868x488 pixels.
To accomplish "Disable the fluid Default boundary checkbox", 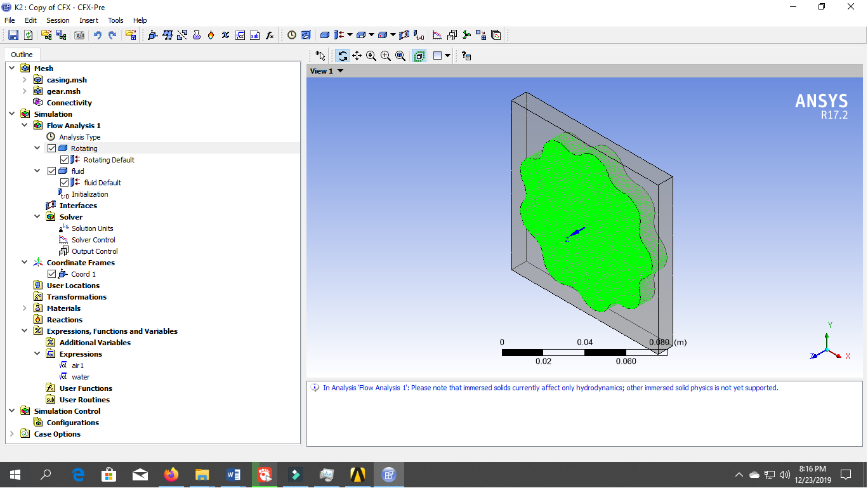I will [x=64, y=182].
